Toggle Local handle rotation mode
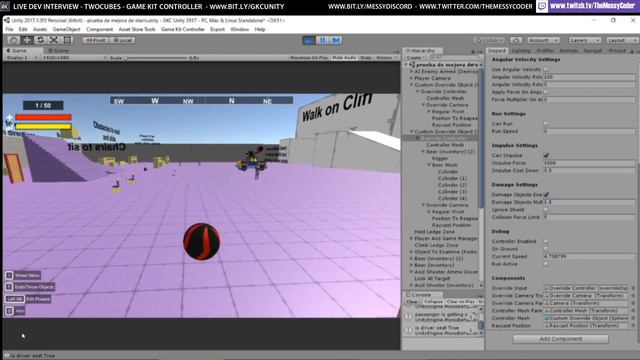This screenshot has height=360, width=640. (x=122, y=40)
